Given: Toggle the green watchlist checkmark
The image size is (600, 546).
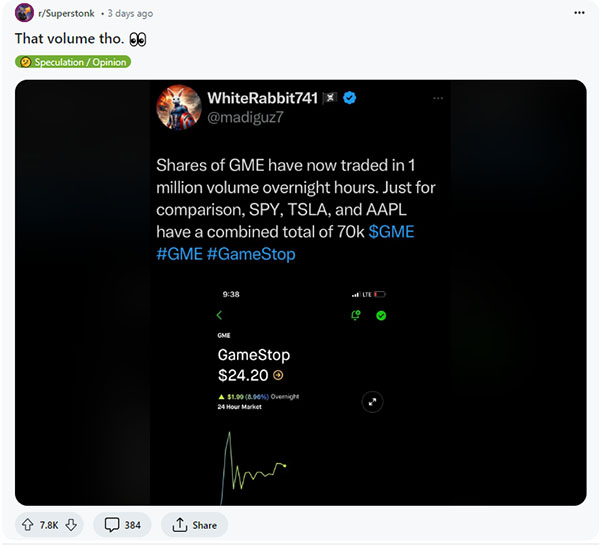Looking at the screenshot, I should click(381, 315).
